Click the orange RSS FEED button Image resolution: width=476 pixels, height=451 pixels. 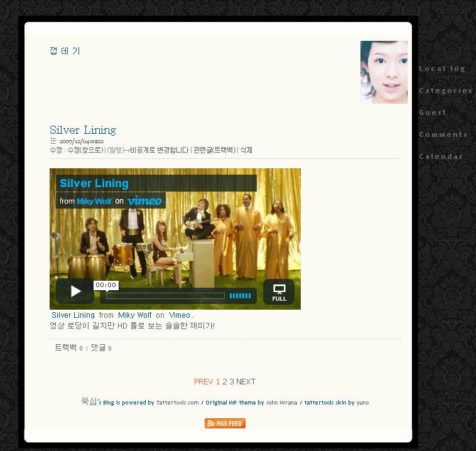click(x=225, y=423)
